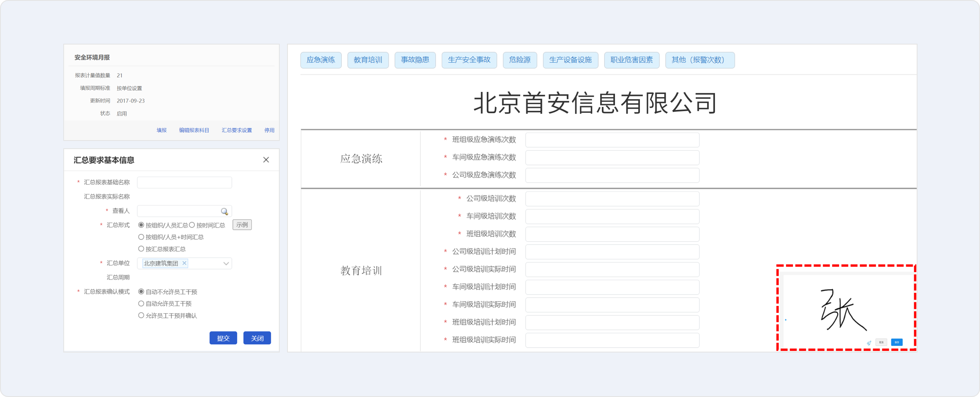Click the blue save button in signature pad
The height and width of the screenshot is (397, 980).
897,342
